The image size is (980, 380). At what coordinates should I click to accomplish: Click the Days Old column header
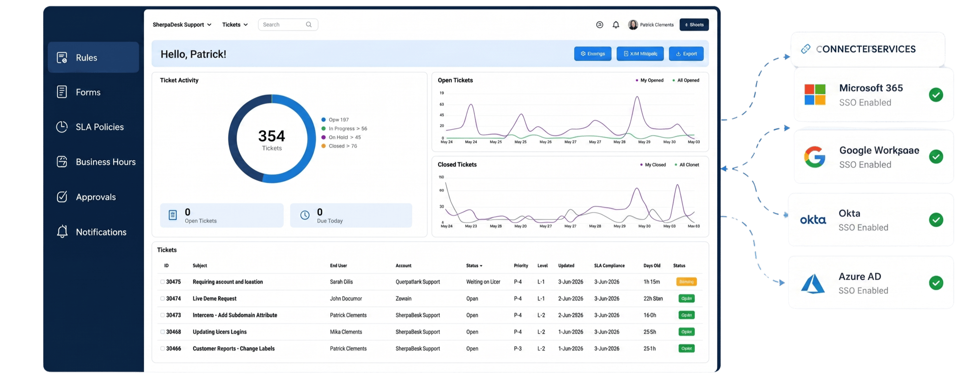point(652,266)
